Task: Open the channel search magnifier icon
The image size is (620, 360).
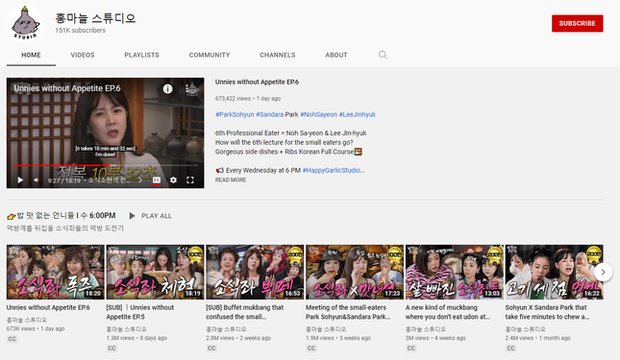Action: pos(383,55)
